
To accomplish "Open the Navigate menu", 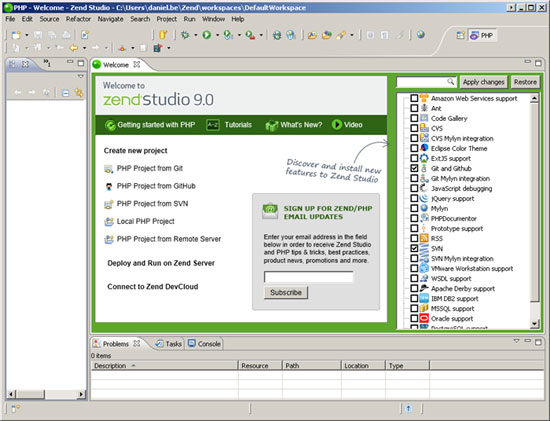I will (110, 19).
